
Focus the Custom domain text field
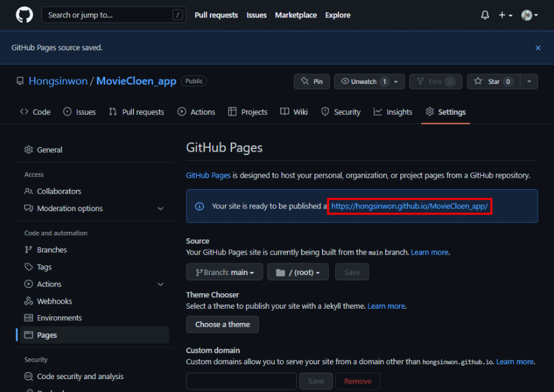click(241, 382)
